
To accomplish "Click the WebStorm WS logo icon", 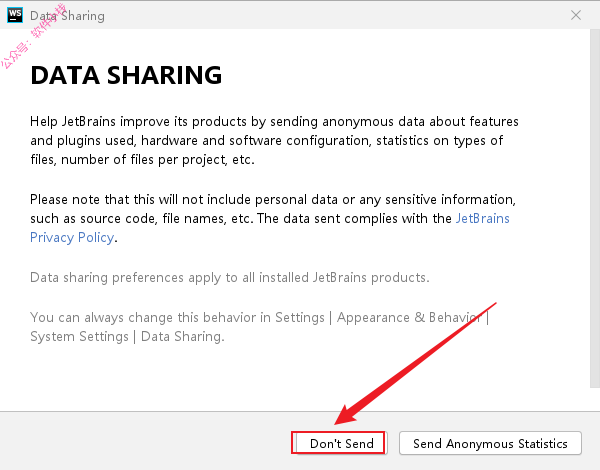I will (15, 15).
